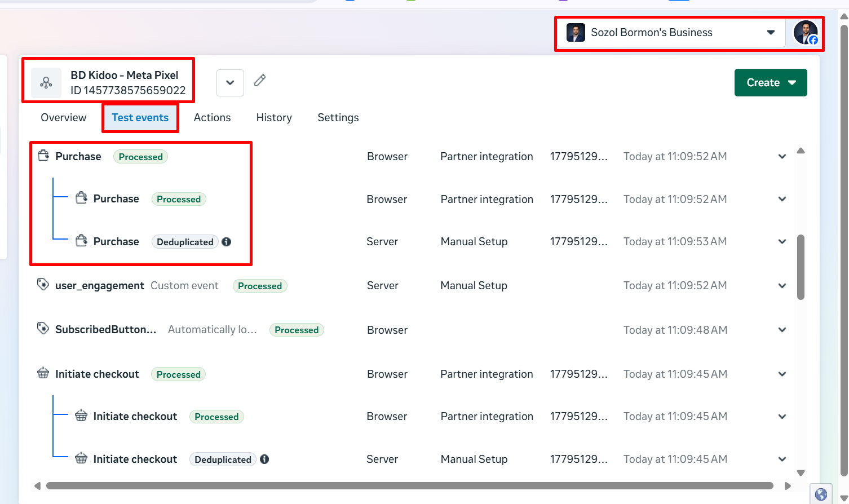Viewport: 849px width, 504px height.
Task: Click the horizontal scrollbar of events table
Action: click(x=410, y=486)
